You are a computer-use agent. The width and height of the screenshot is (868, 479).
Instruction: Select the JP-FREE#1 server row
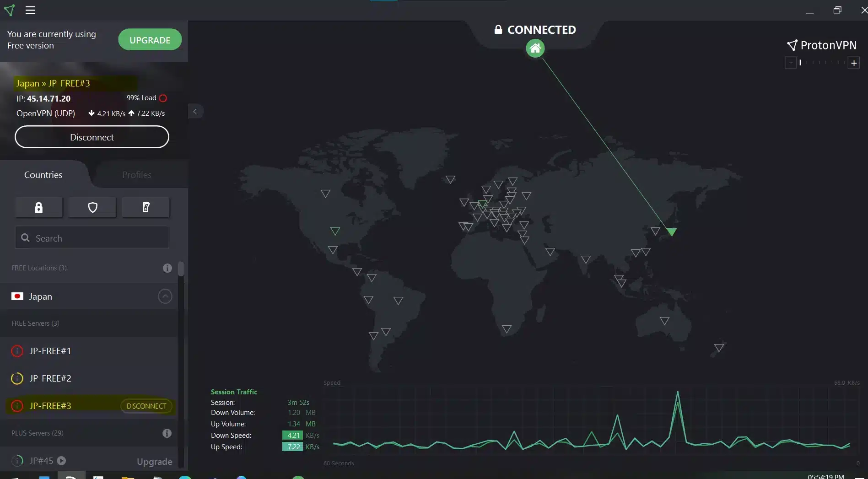(89, 351)
